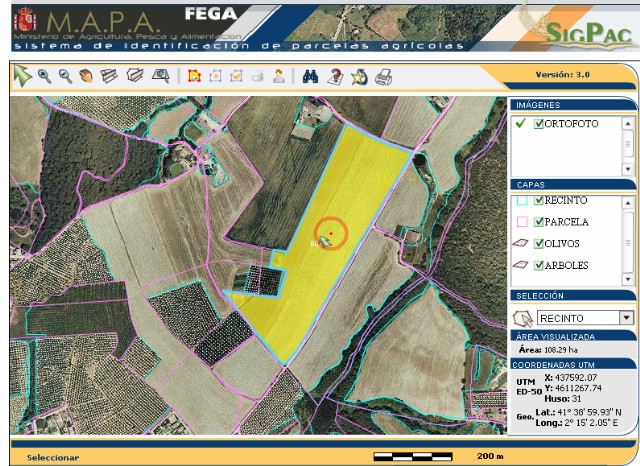Screen dimensions: 640x466
Task: Click the person icon in toolbar
Action: [x=279, y=76]
